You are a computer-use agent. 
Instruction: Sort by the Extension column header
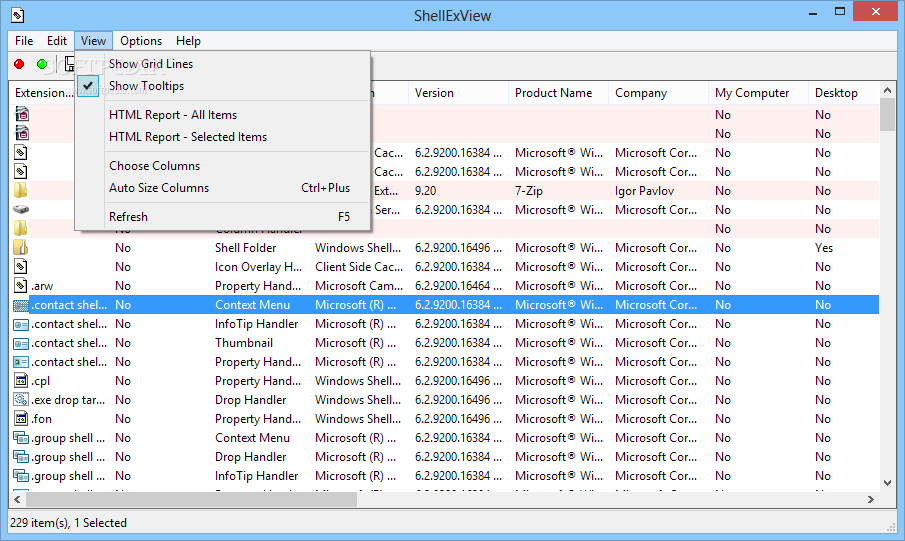[x=42, y=93]
